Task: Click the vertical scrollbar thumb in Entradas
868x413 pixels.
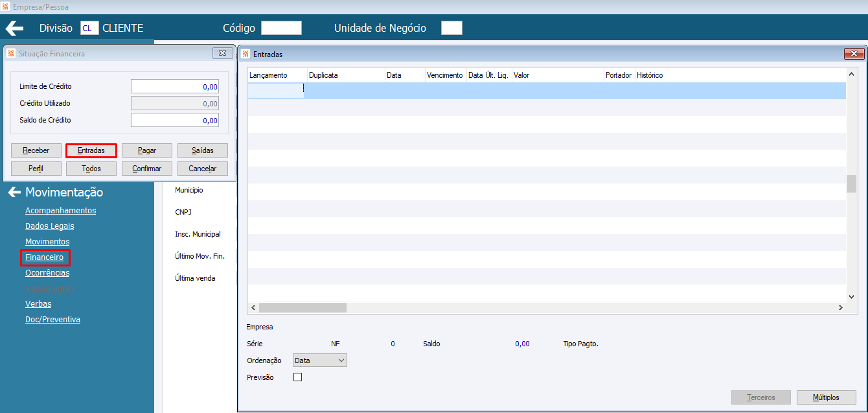Action: point(852,183)
